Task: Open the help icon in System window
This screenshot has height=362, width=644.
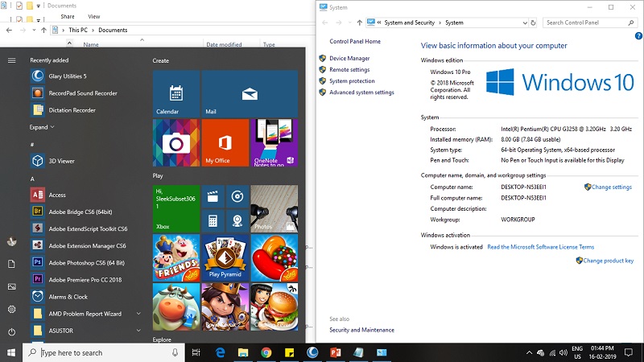Action: [x=638, y=35]
